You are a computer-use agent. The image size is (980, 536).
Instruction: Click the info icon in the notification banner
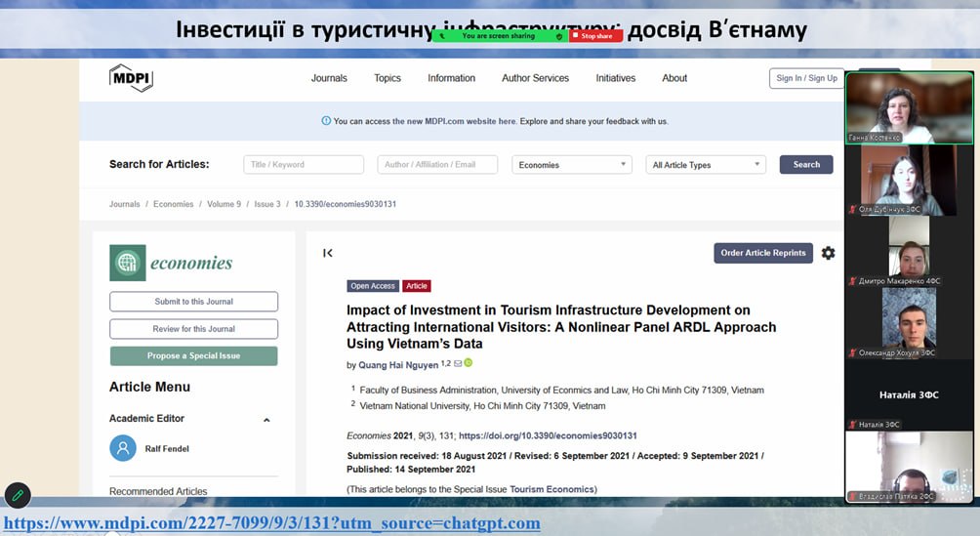[x=326, y=121]
